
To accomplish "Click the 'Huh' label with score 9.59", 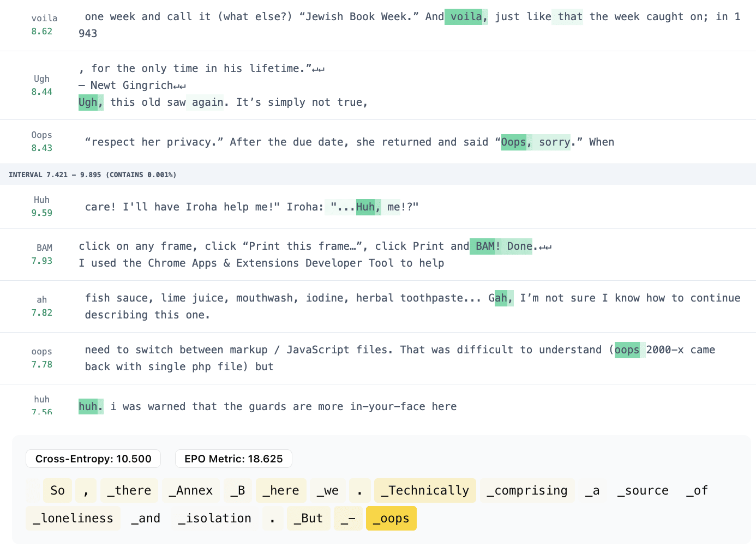I will (42, 200).
